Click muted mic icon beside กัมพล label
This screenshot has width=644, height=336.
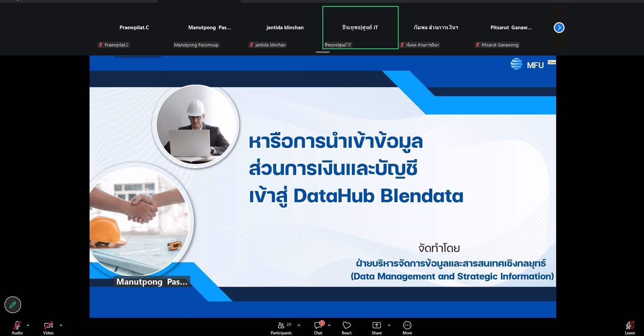[x=402, y=45]
